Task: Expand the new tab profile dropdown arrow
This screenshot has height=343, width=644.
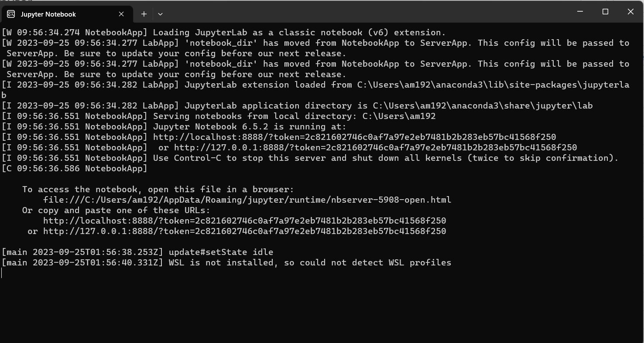Action: [x=160, y=14]
